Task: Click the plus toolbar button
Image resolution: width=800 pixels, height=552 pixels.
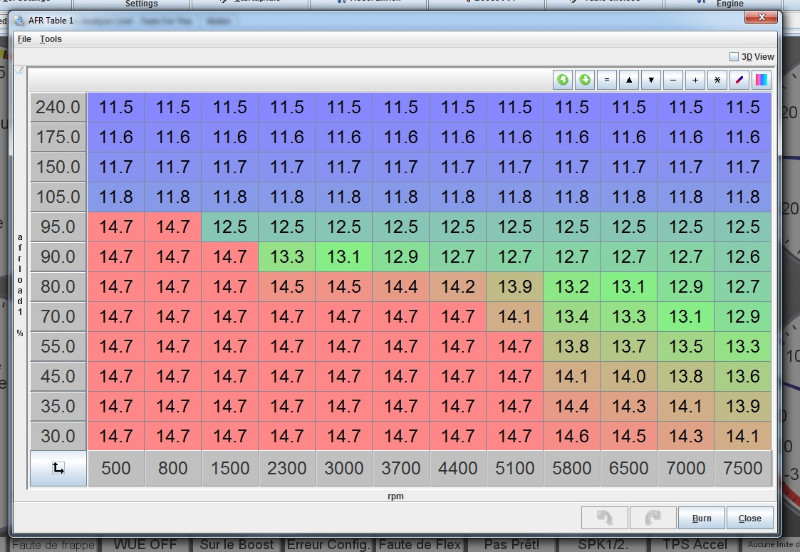Action: pyautogui.click(x=695, y=80)
